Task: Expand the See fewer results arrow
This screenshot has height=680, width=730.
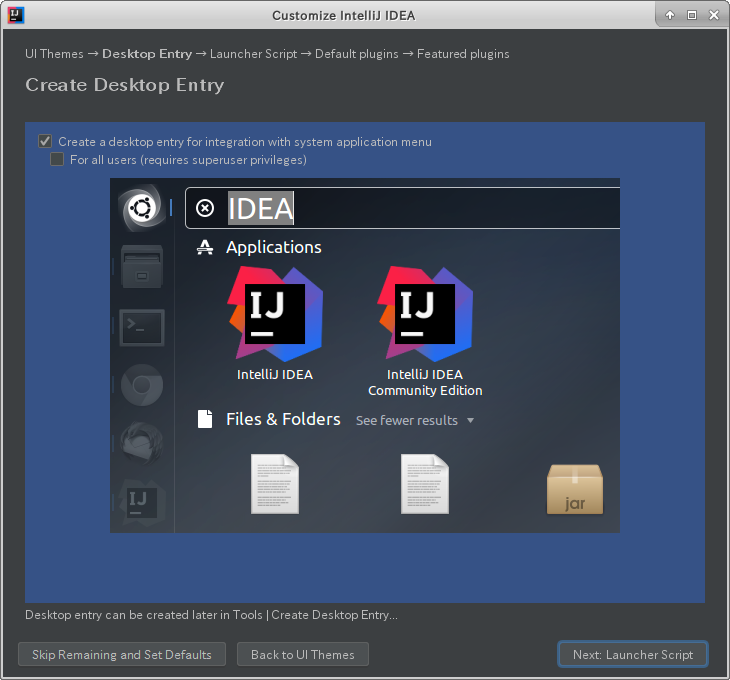Action: 471,420
